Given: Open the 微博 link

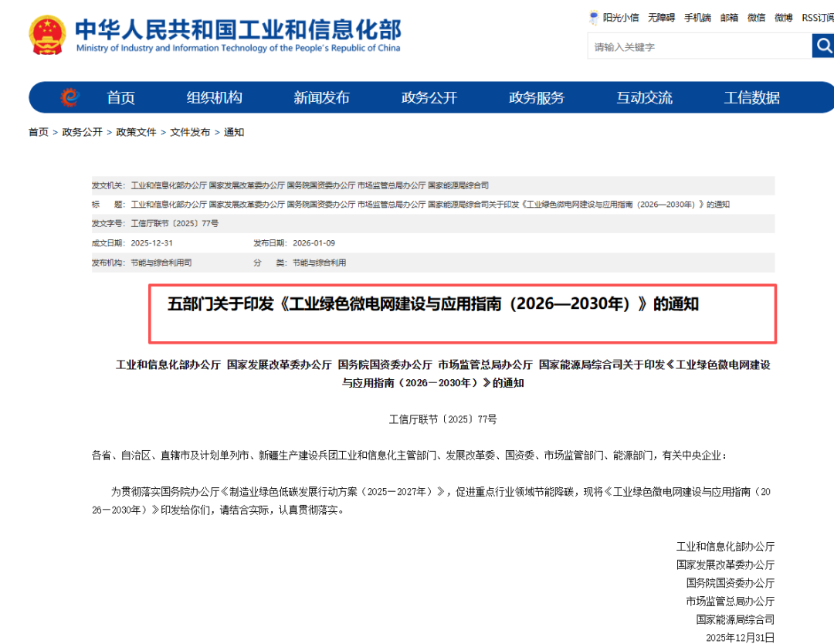Looking at the screenshot, I should pos(783,18).
